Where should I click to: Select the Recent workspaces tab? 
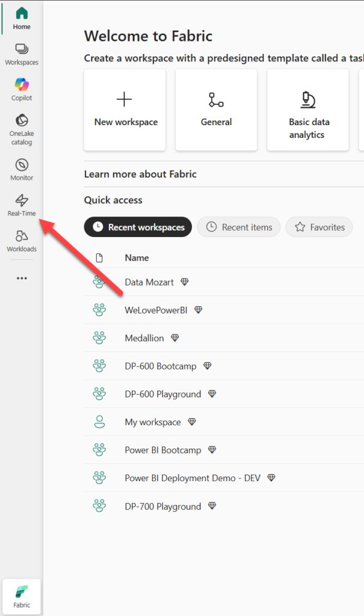tap(138, 227)
